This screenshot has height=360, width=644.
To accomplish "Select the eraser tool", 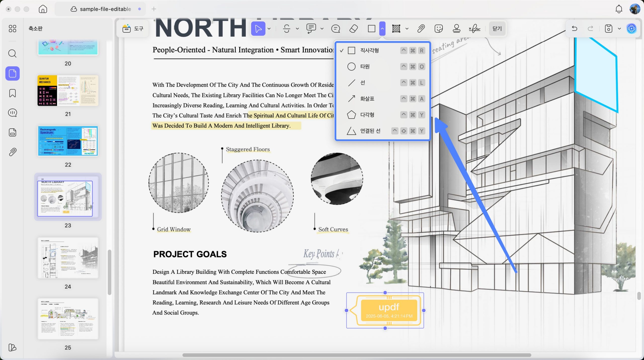I will point(353,29).
